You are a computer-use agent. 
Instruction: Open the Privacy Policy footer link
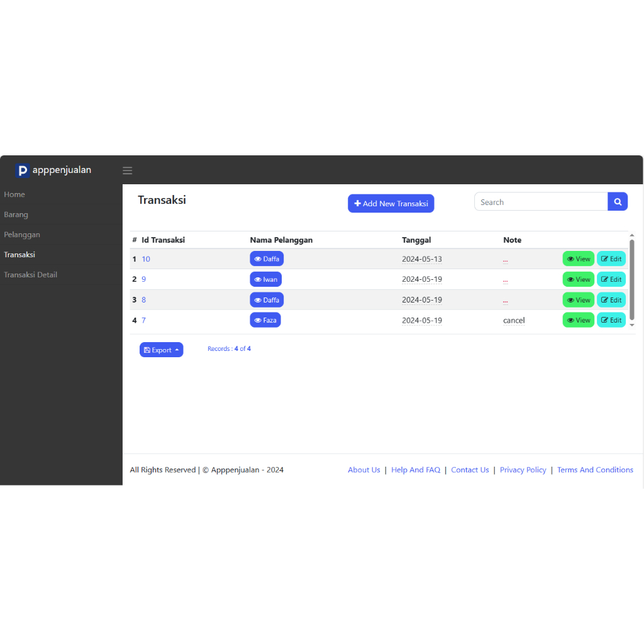[x=523, y=470]
